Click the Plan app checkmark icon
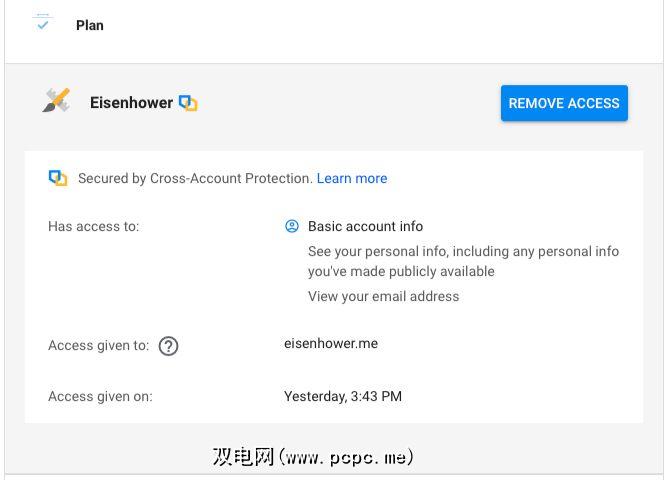 [x=43, y=23]
